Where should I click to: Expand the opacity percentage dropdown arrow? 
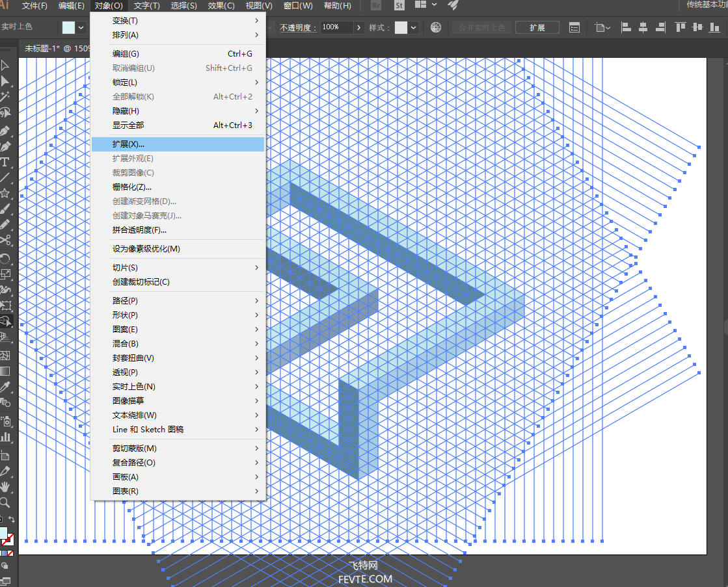358,27
